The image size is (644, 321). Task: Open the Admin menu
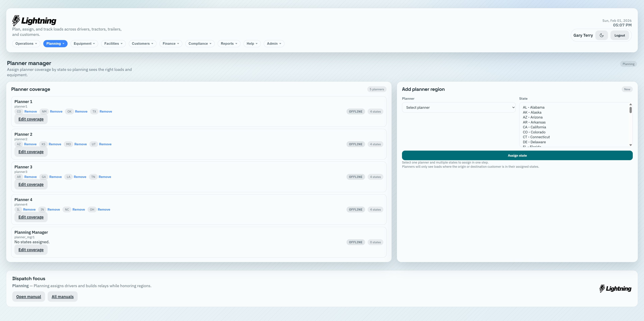coord(274,43)
